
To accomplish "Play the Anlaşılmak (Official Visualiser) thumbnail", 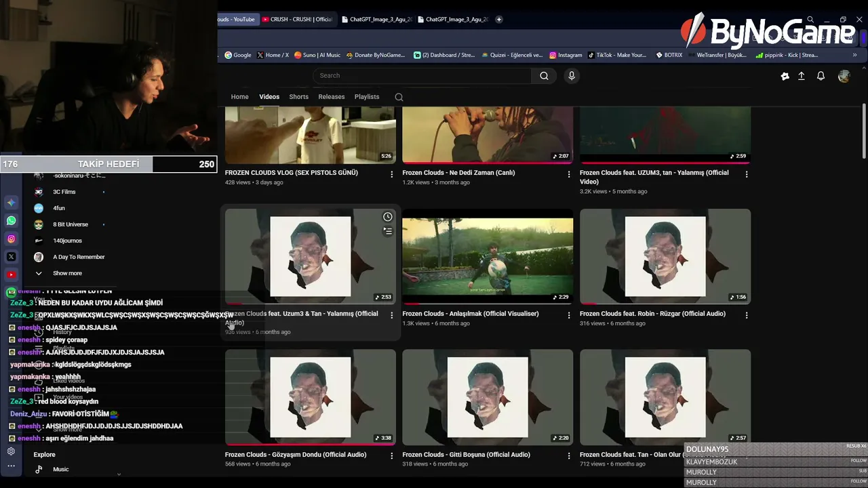I will 488,256.
